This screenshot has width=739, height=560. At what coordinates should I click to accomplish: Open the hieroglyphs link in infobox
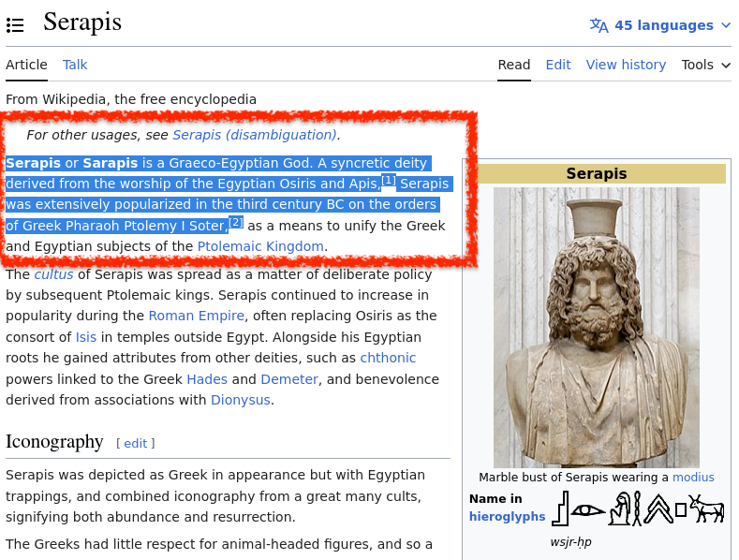click(x=507, y=516)
